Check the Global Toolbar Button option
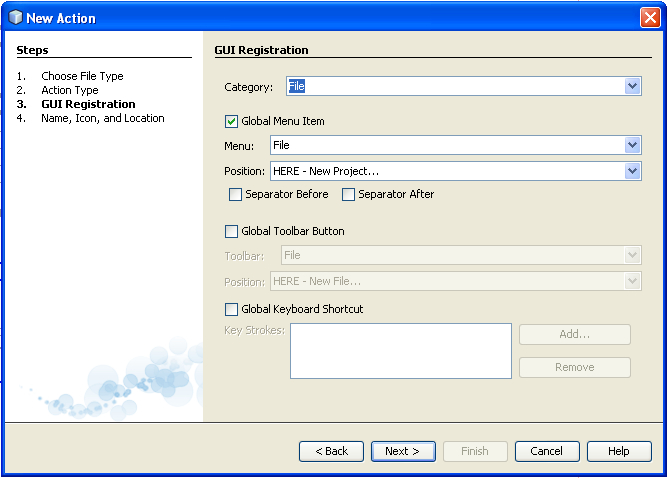The image size is (667, 478). pyautogui.click(x=231, y=231)
